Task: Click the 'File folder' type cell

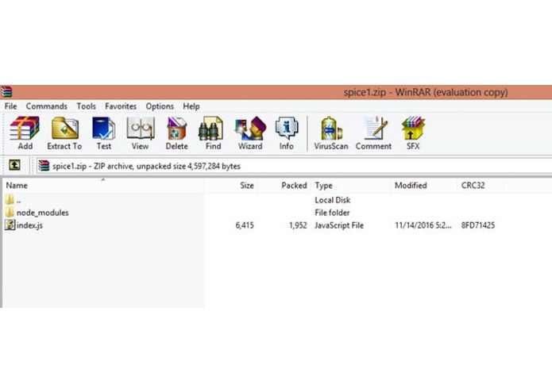Action: pos(332,213)
